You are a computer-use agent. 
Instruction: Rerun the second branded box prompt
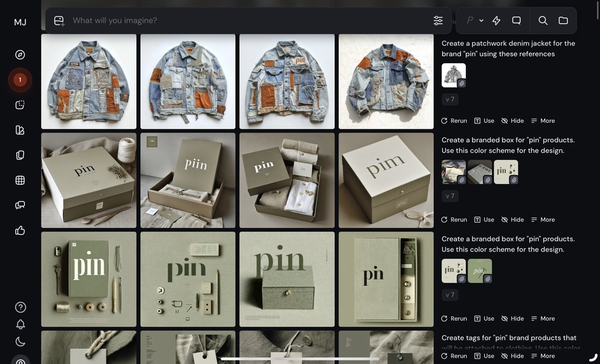tap(454, 319)
